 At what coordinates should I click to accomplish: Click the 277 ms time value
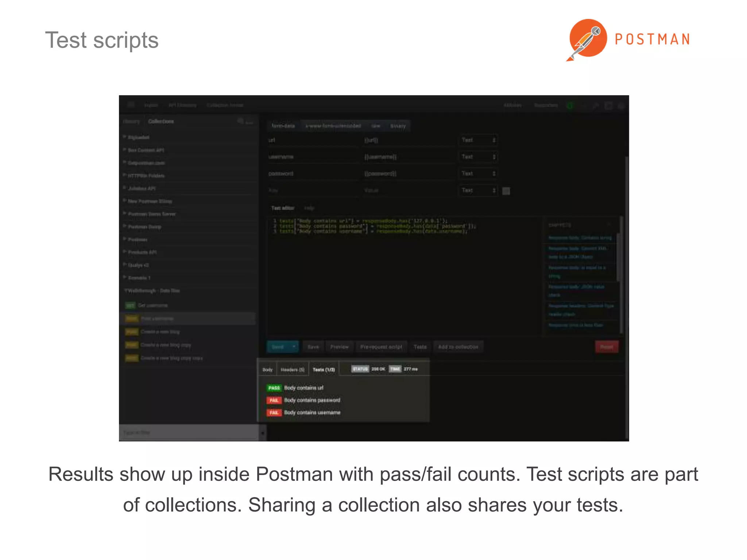pos(411,369)
